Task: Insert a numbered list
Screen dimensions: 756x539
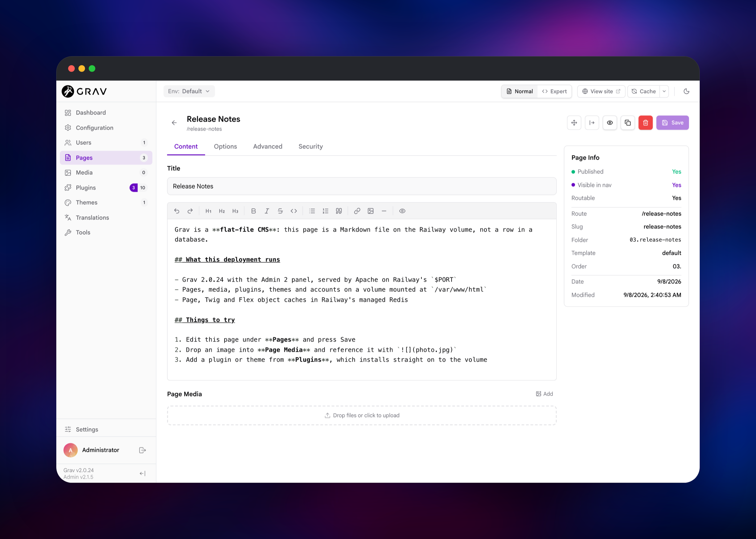Action: click(325, 211)
